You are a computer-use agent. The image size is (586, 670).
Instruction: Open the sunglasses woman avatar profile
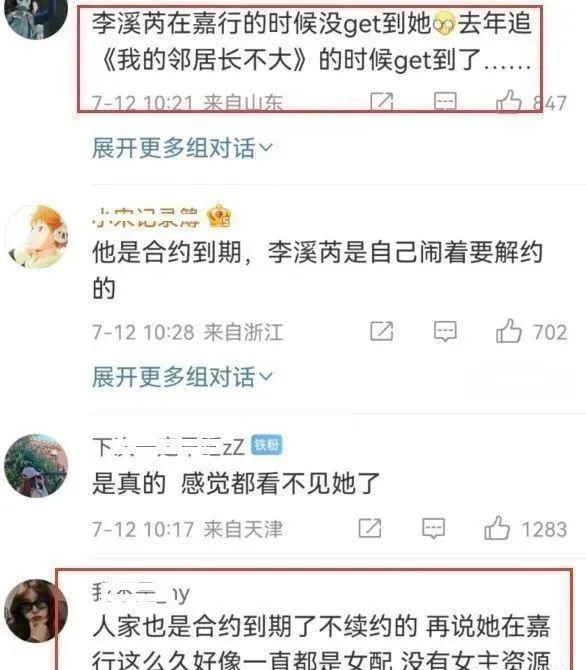[36, 611]
